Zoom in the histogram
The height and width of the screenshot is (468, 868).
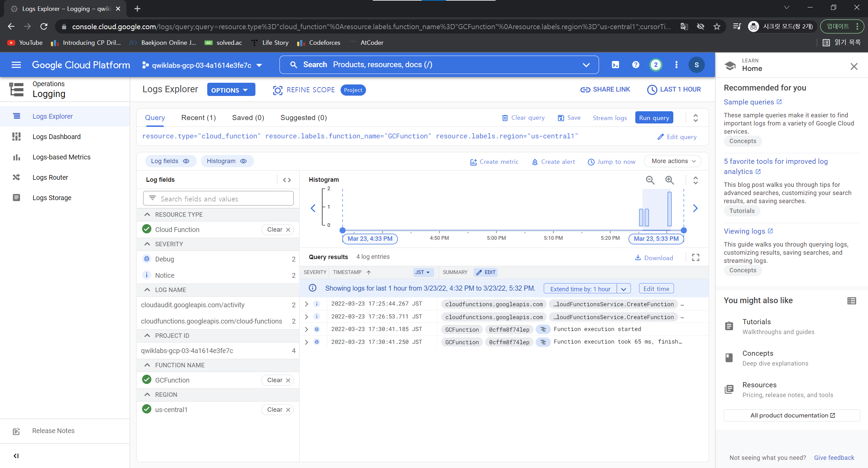click(x=669, y=180)
